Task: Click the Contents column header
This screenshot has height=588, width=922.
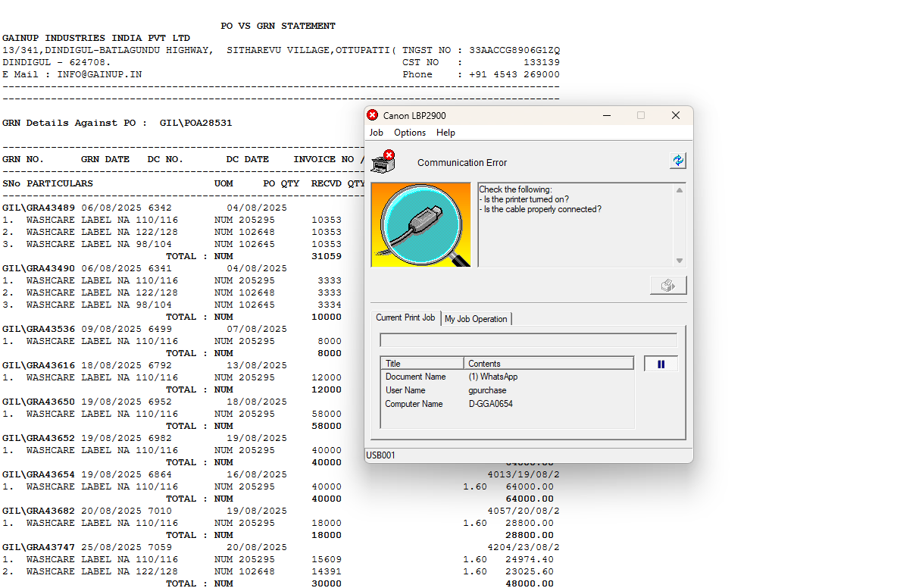Action: [549, 364]
